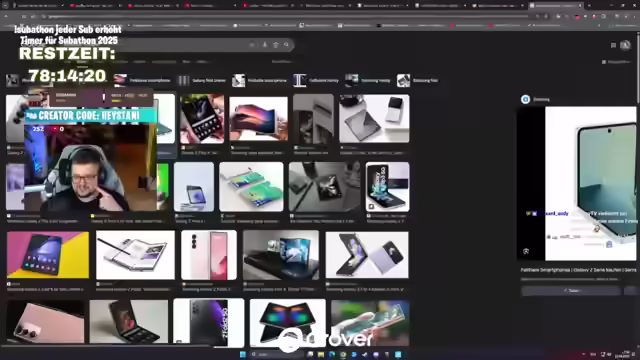Open the purple Flip phones pair thumbnail

pos(367,255)
